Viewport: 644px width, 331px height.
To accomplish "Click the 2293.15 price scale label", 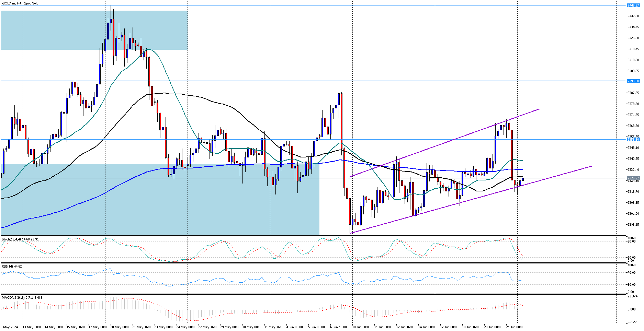I will click(x=633, y=225).
